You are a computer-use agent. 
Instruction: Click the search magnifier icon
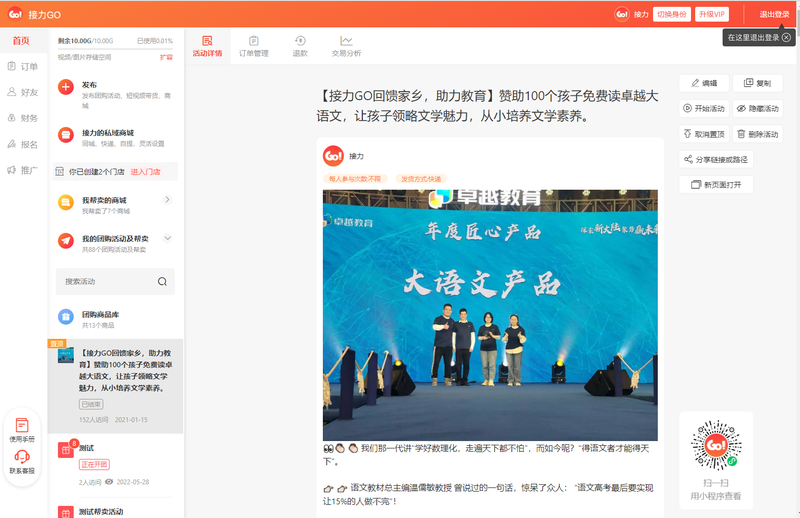click(162, 282)
